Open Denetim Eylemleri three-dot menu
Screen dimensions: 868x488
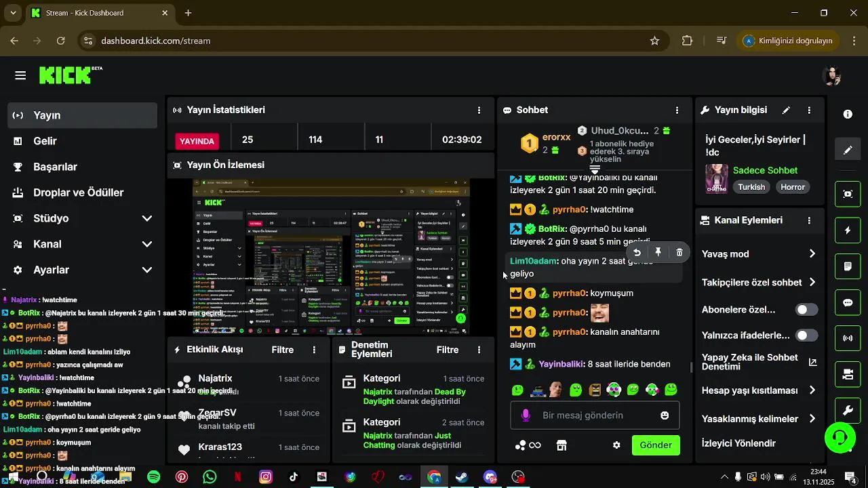point(479,350)
